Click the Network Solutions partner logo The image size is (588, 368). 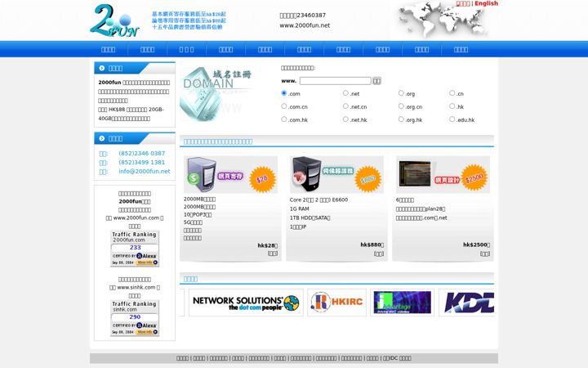246,303
